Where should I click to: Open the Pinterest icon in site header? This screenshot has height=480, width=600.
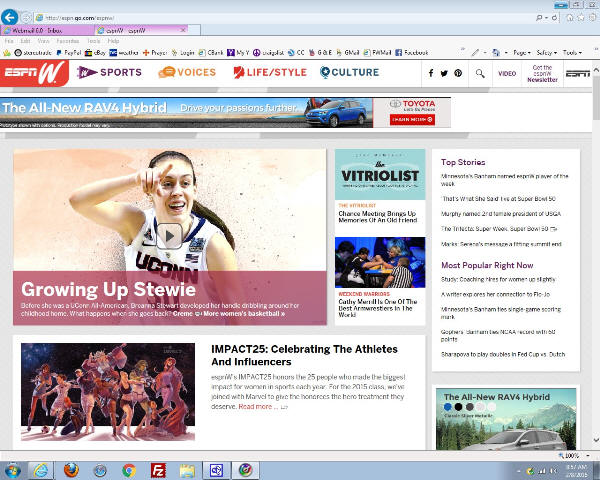pos(458,73)
